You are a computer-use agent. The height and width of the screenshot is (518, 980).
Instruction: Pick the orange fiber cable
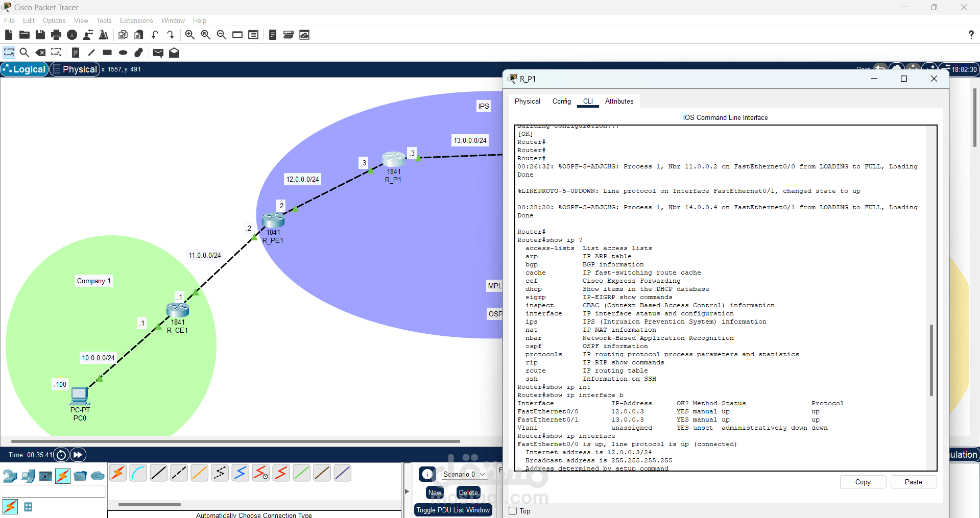200,473
